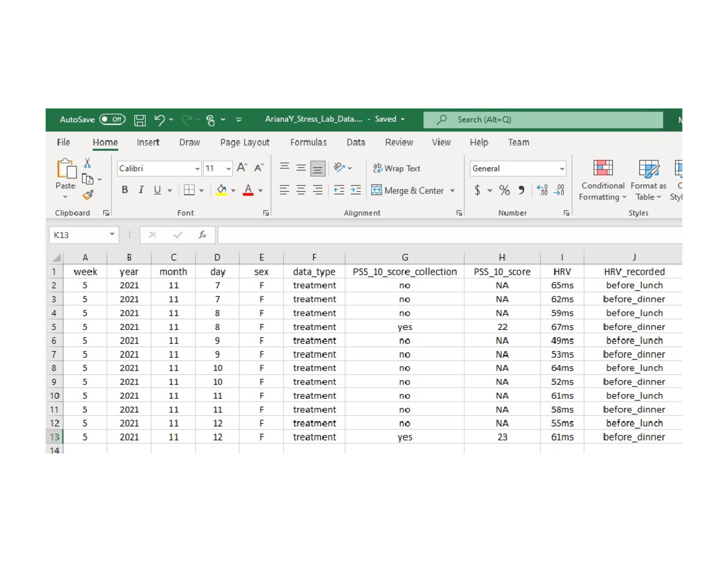The image size is (728, 562).
Task: Switch to the Formulas ribbon tab
Action: pyautogui.click(x=308, y=142)
